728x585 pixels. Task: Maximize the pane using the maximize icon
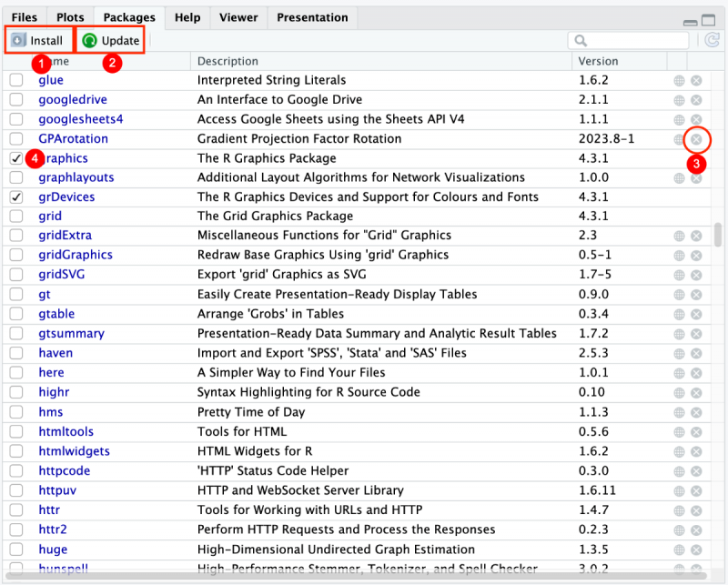click(x=709, y=20)
